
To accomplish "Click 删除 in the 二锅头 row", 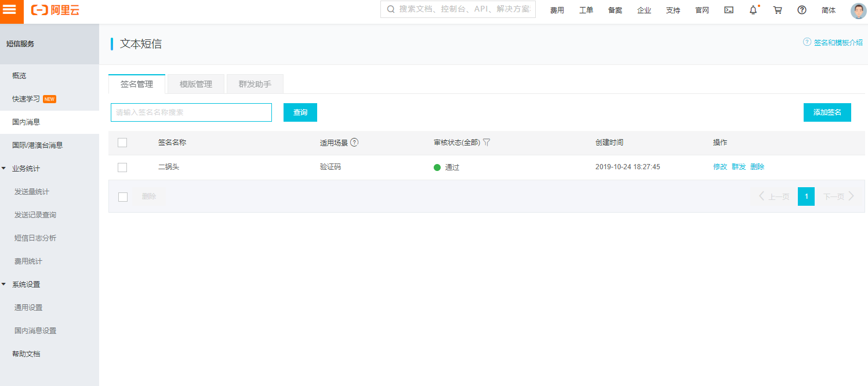I will pos(757,167).
